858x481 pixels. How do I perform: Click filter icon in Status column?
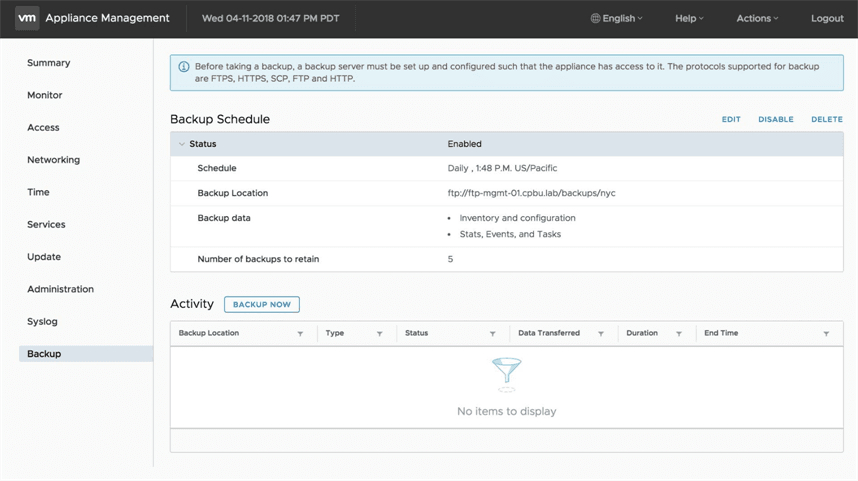(493, 334)
